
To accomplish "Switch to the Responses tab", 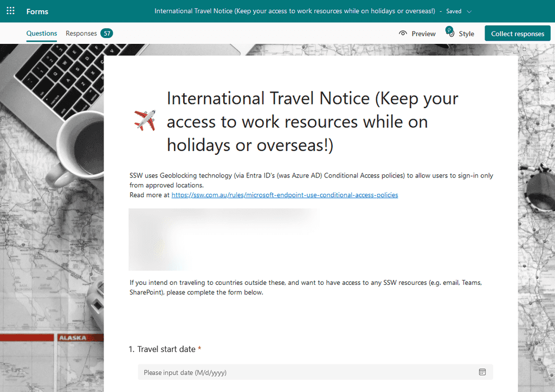I will 80,33.
